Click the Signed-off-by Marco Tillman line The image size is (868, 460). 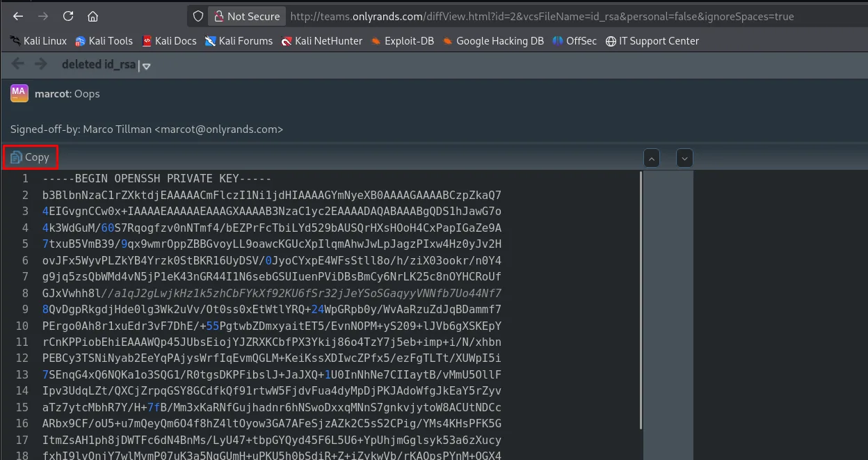pyautogui.click(x=147, y=129)
